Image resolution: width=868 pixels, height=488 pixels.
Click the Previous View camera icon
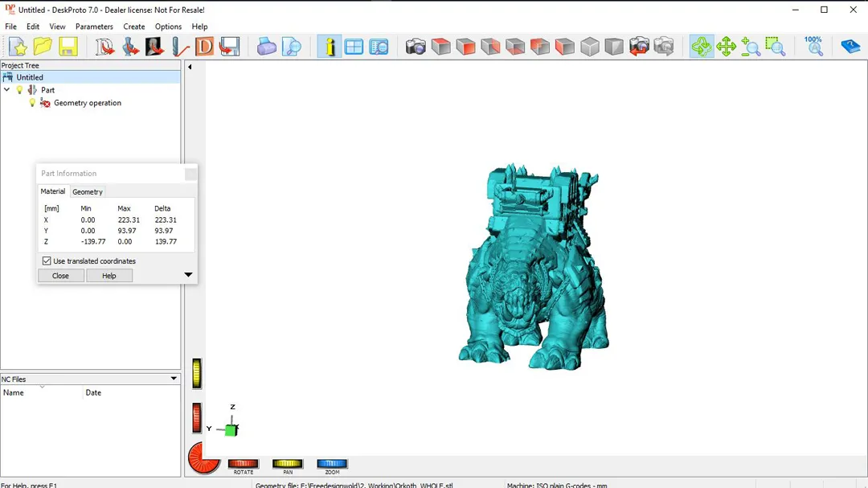pyautogui.click(x=639, y=47)
